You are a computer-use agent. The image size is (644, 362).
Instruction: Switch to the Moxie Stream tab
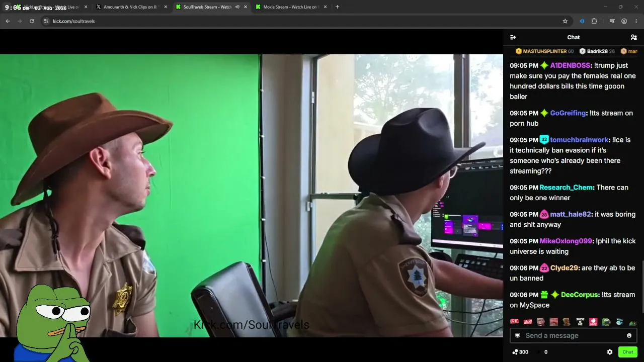(291, 7)
